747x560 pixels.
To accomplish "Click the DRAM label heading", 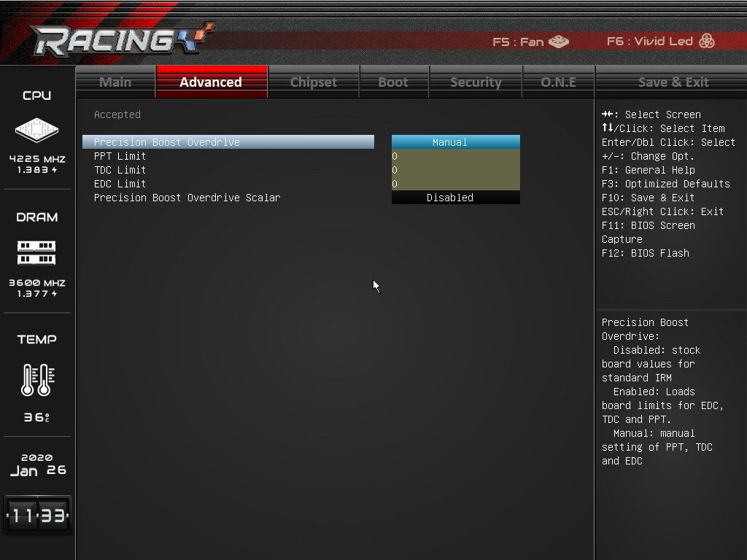I will coord(36,217).
